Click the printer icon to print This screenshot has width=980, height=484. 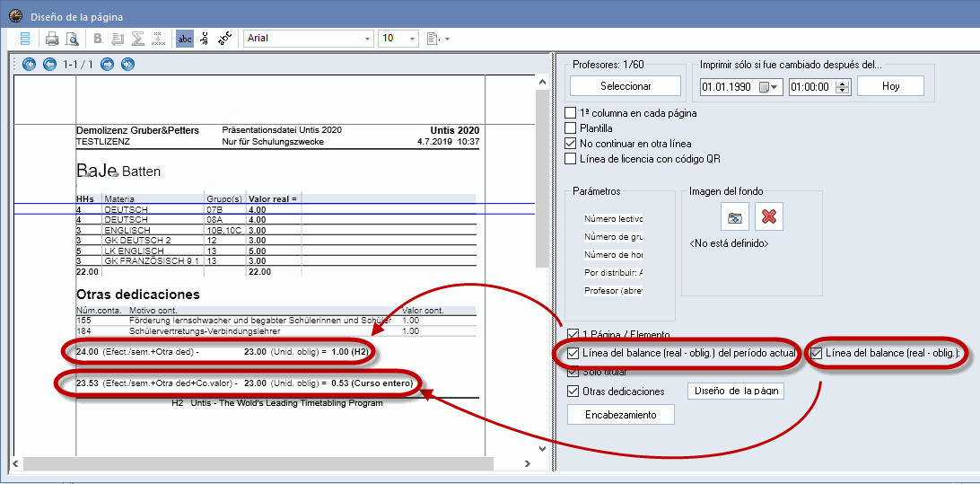pos(52,39)
